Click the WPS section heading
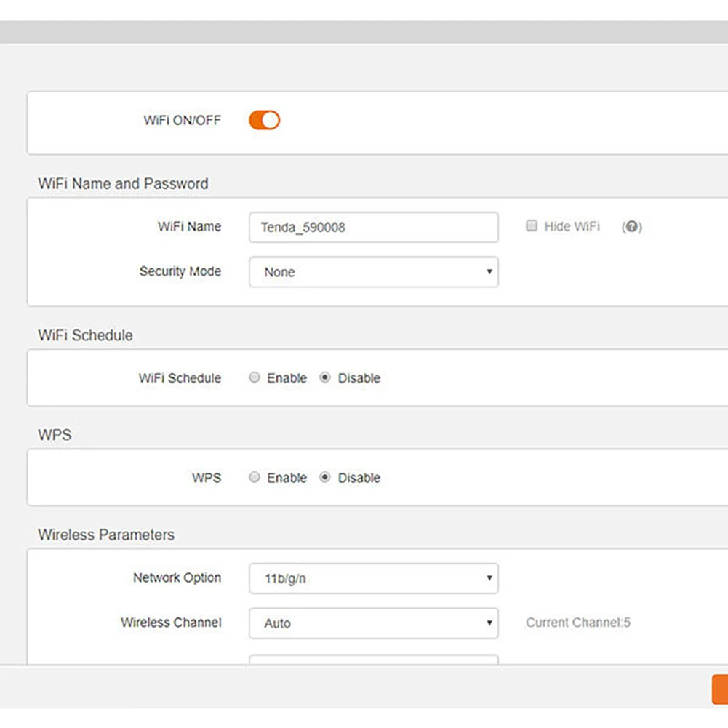 [x=55, y=435]
